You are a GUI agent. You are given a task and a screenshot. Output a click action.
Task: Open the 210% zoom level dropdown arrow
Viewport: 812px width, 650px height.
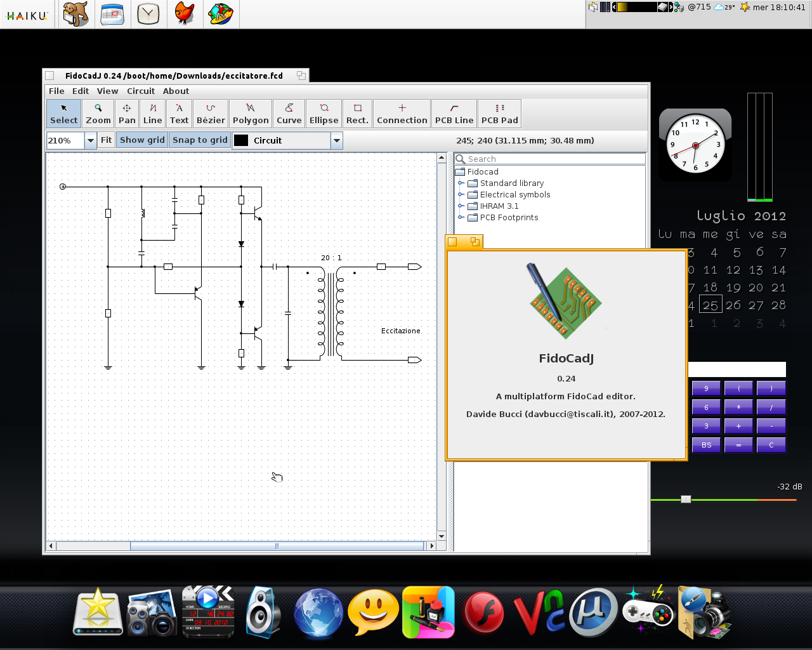click(x=91, y=141)
